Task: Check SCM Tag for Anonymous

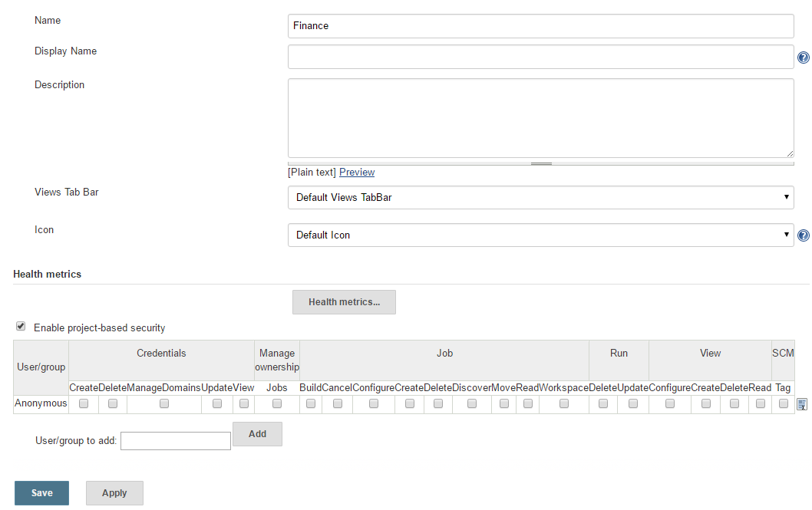Action: 784,403
